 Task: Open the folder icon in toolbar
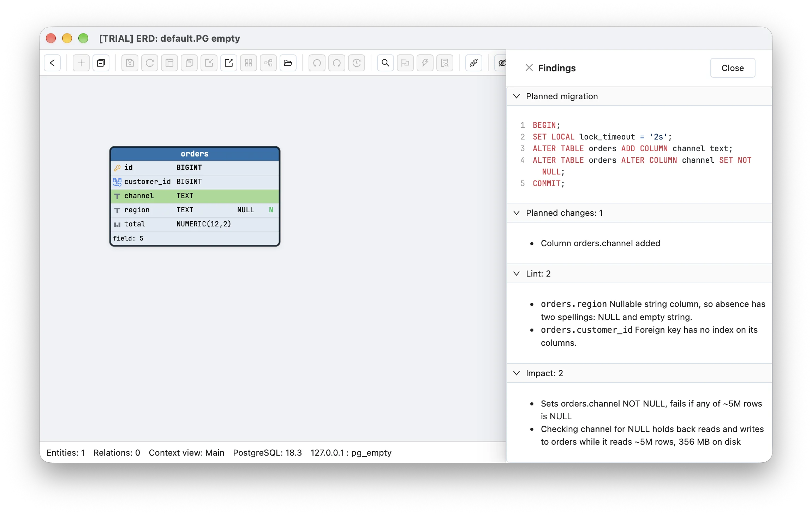[288, 63]
